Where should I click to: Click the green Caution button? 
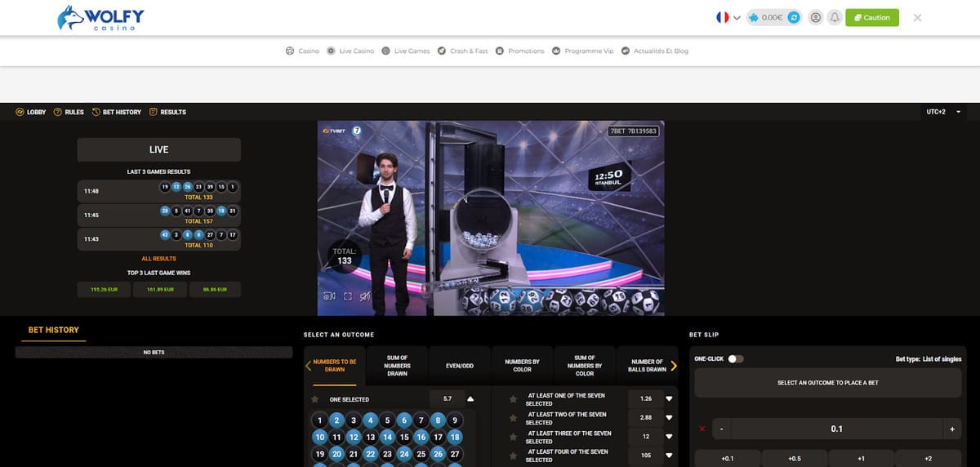[872, 17]
